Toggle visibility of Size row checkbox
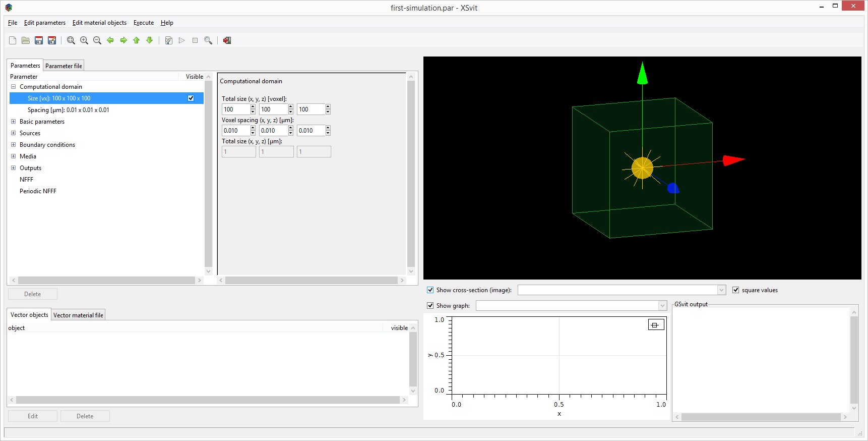 tap(191, 98)
